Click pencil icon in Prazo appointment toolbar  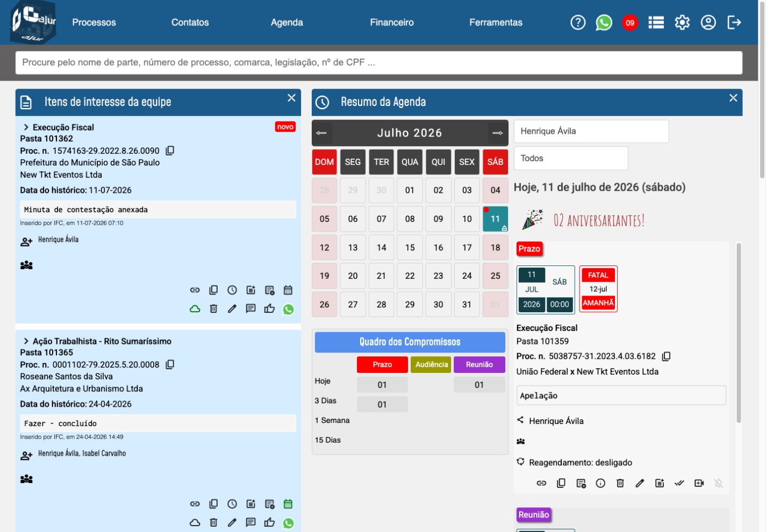(x=640, y=483)
